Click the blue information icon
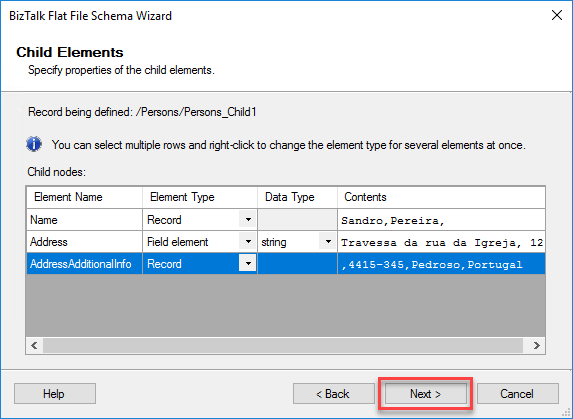573x419 pixels. tap(34, 144)
